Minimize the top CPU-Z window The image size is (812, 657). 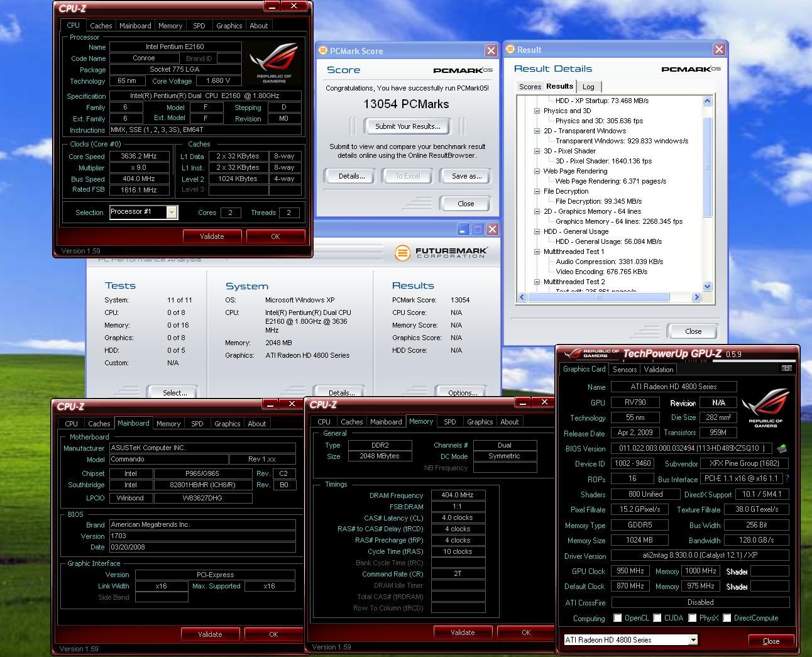272,7
